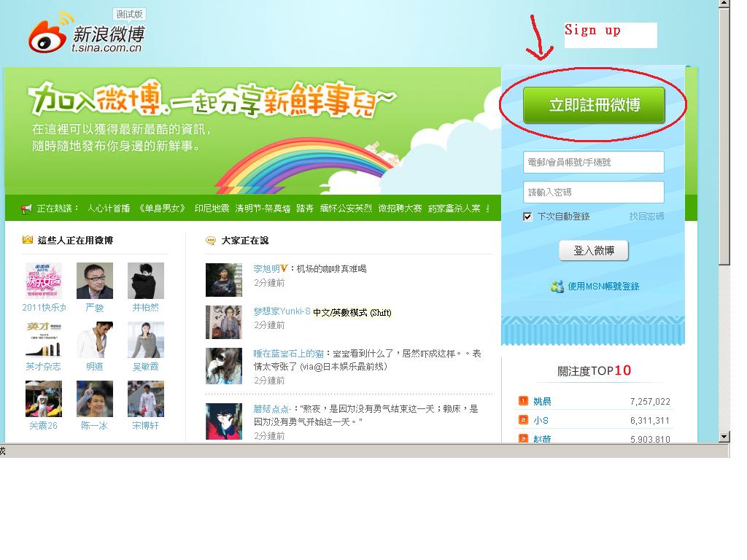
Task: Open 井柏然 name link
Action: pyautogui.click(x=145, y=308)
